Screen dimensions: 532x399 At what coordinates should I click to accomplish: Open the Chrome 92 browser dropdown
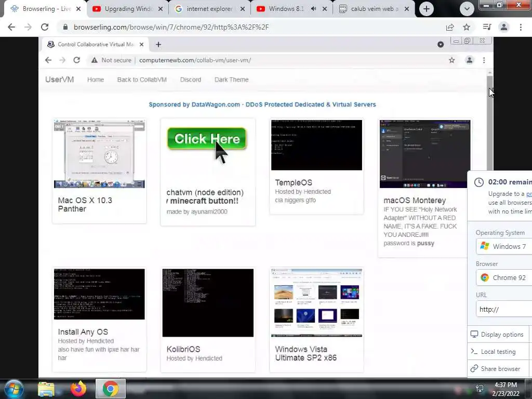pos(504,277)
